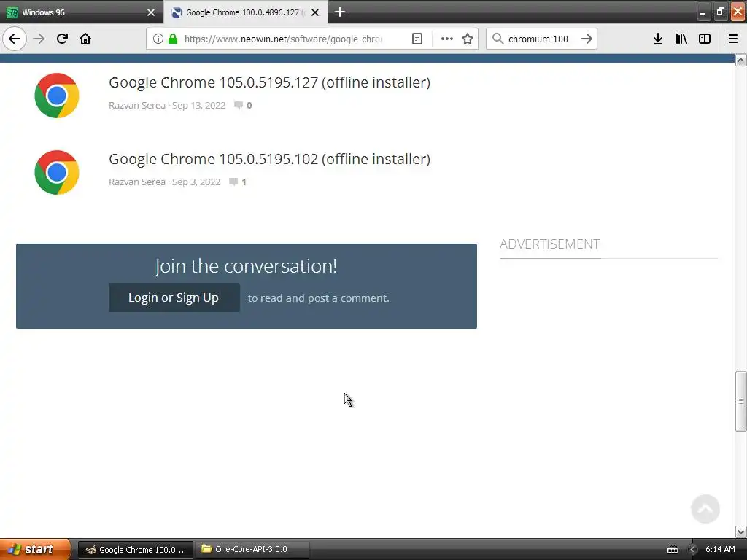
Task: Click the Login or Sign Up button
Action: point(174,297)
